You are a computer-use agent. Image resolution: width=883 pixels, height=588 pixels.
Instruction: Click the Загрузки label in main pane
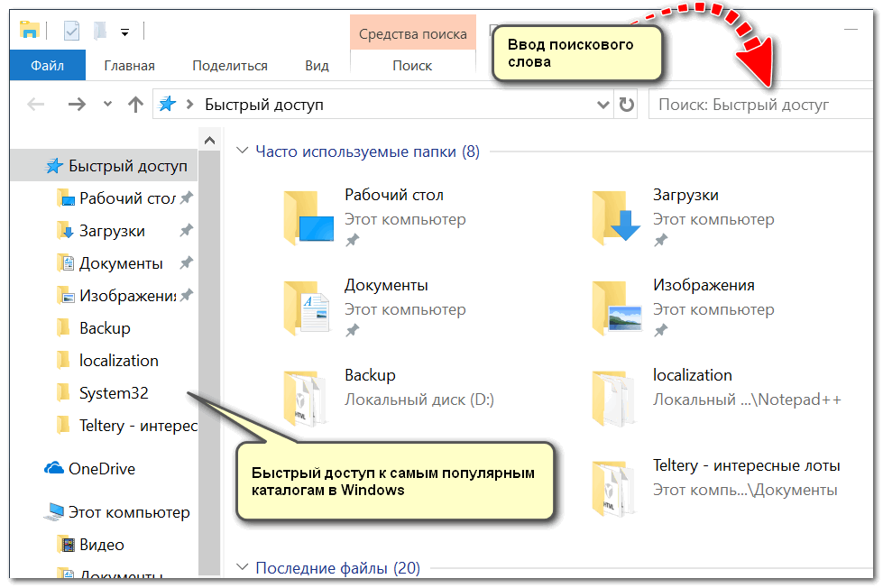click(x=685, y=195)
